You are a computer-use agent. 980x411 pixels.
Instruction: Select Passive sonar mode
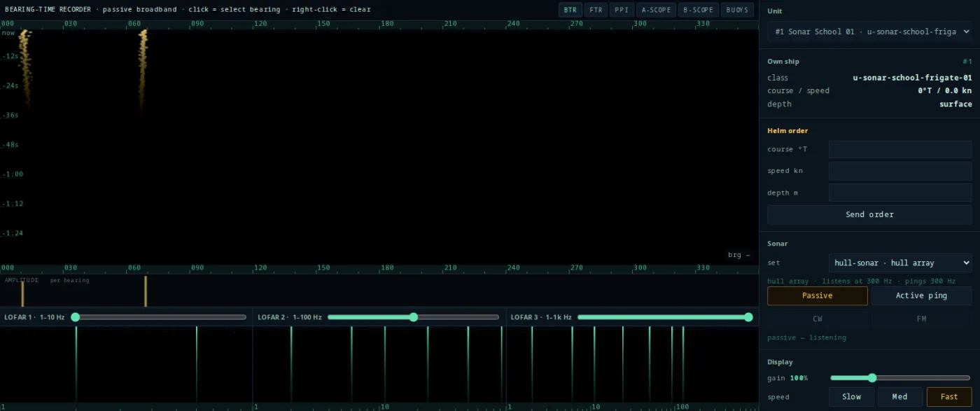point(818,295)
